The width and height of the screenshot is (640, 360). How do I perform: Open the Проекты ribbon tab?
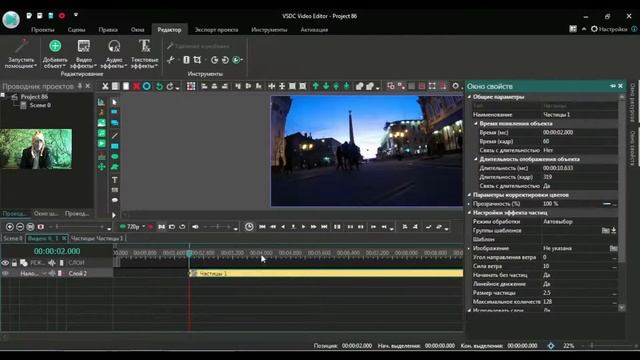pyautogui.click(x=42, y=30)
